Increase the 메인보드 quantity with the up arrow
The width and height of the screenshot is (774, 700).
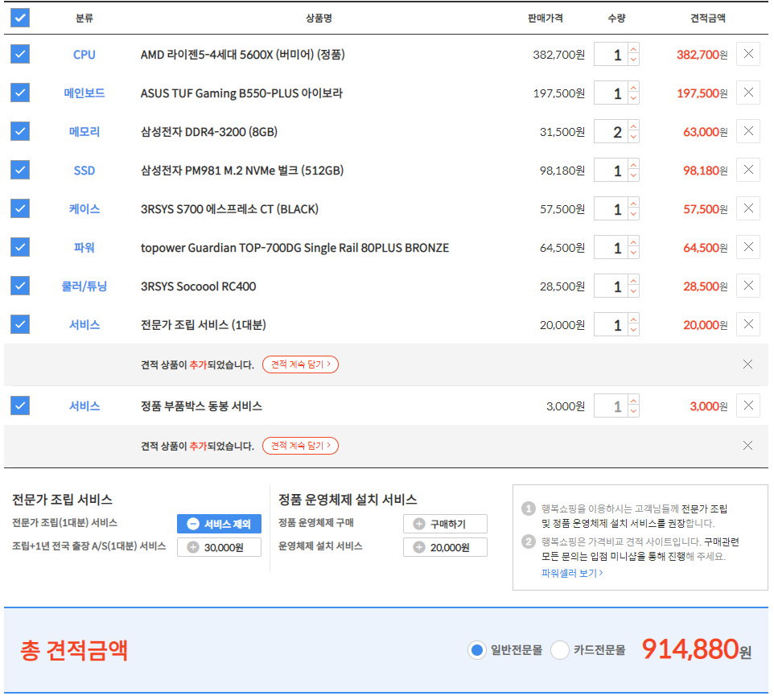click(633, 87)
